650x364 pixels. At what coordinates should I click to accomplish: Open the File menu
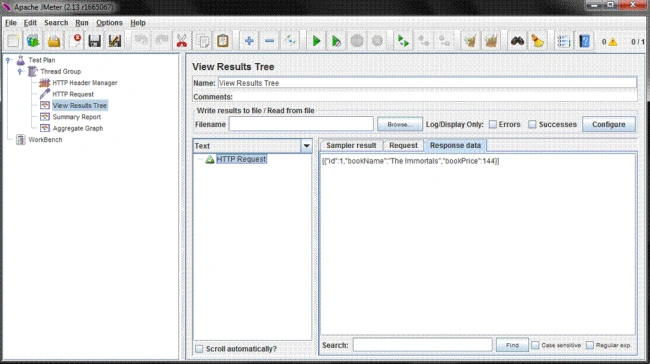pos(11,23)
